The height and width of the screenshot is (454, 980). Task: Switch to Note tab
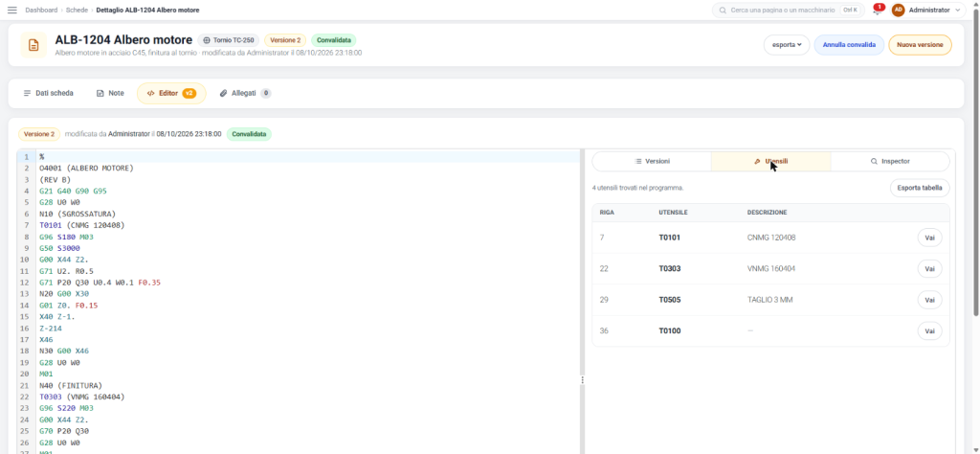(110, 93)
